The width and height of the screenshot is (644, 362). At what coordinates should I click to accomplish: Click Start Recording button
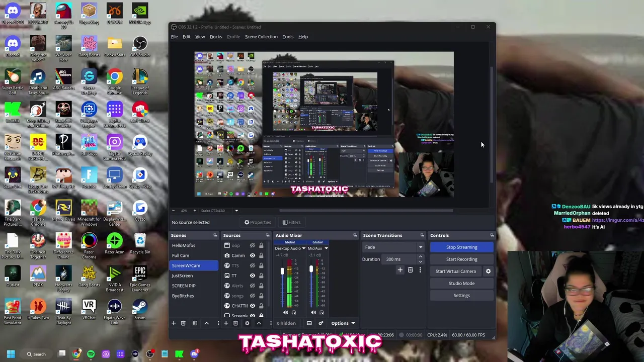coord(461,259)
